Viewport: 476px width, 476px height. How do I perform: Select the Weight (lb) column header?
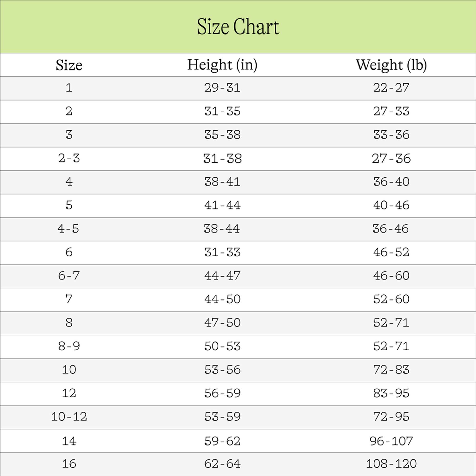[391, 65]
